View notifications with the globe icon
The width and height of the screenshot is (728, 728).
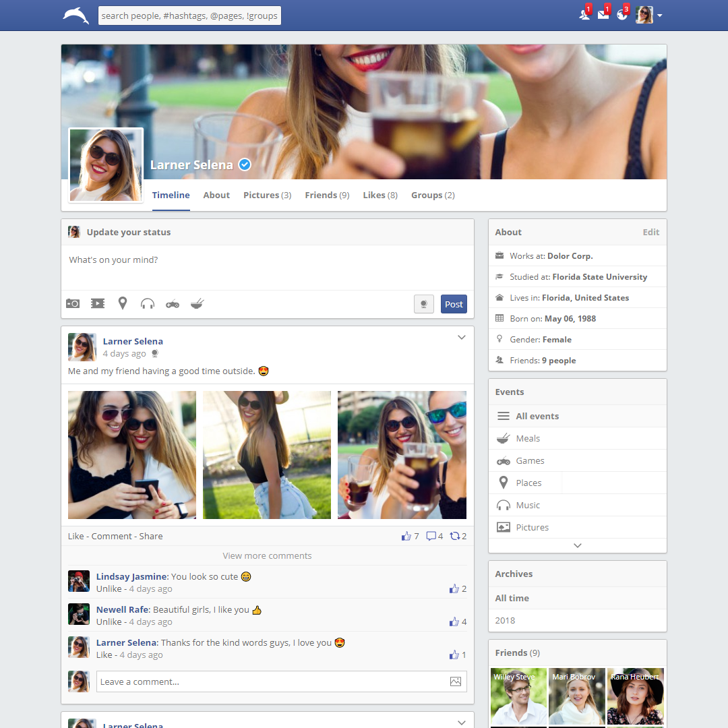tap(622, 14)
